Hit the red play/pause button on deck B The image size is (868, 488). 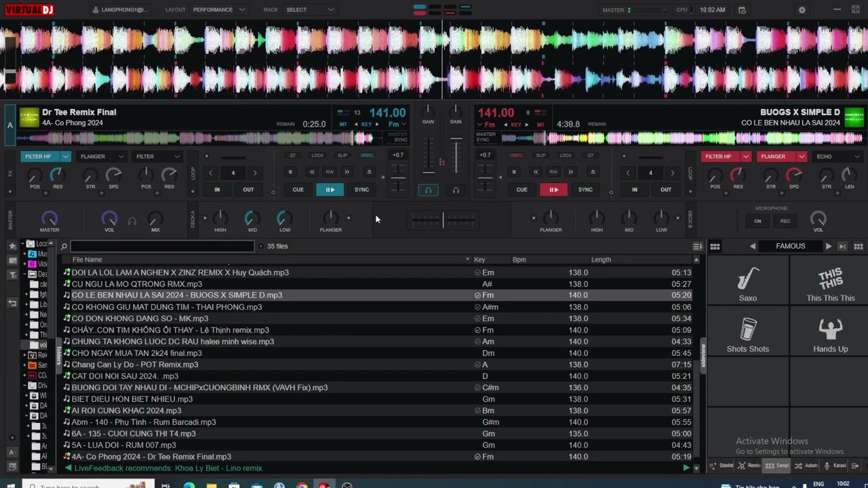tap(553, 190)
